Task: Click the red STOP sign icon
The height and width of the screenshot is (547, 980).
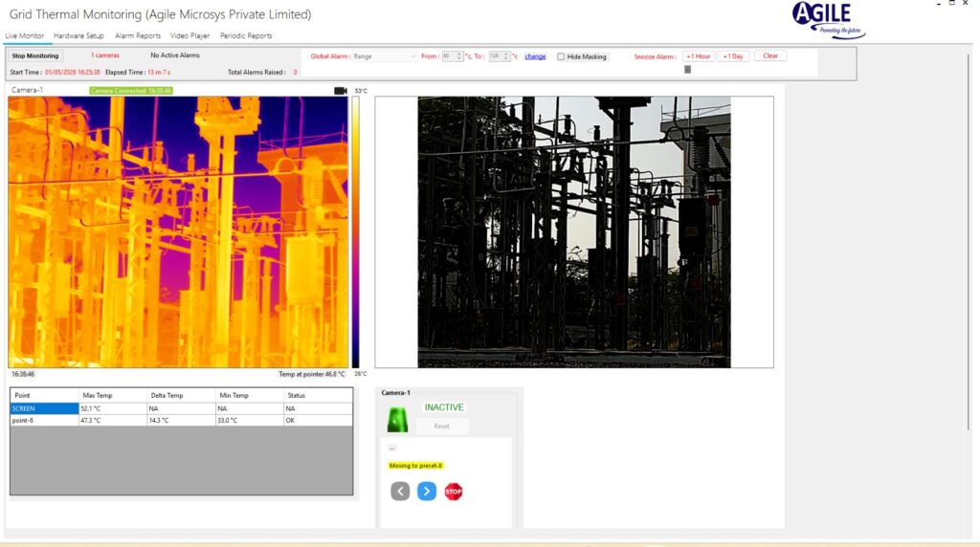Action: [x=454, y=492]
